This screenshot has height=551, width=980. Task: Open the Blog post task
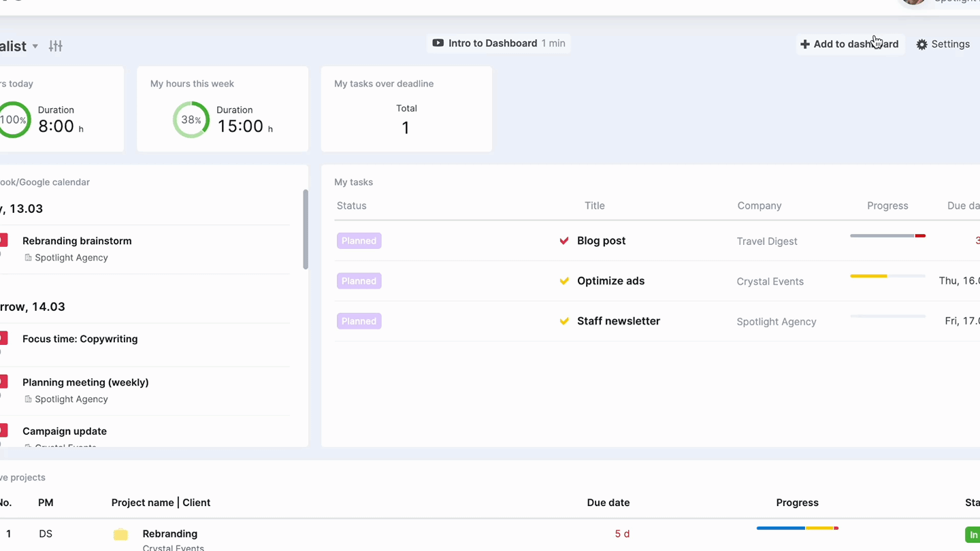(x=601, y=241)
